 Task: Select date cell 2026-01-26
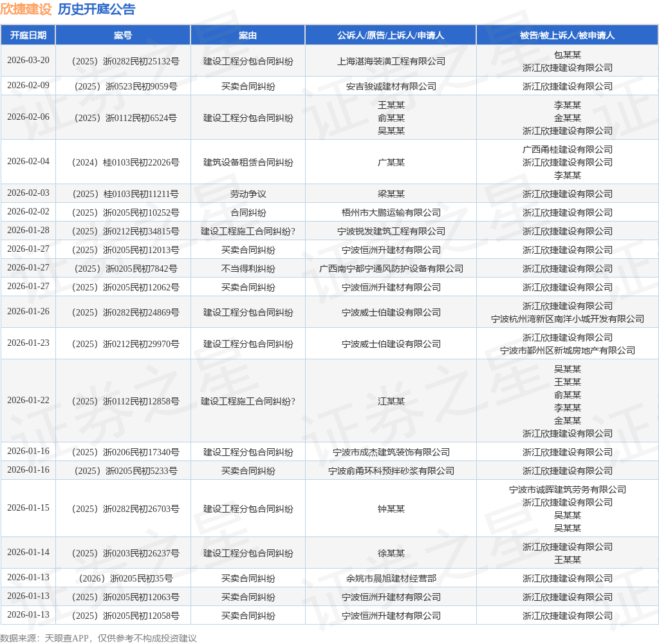point(28,312)
